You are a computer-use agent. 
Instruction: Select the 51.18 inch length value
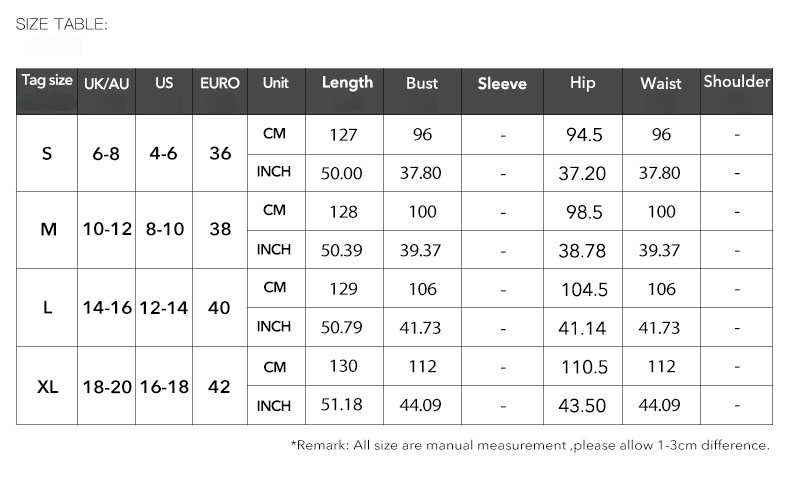tap(342, 405)
